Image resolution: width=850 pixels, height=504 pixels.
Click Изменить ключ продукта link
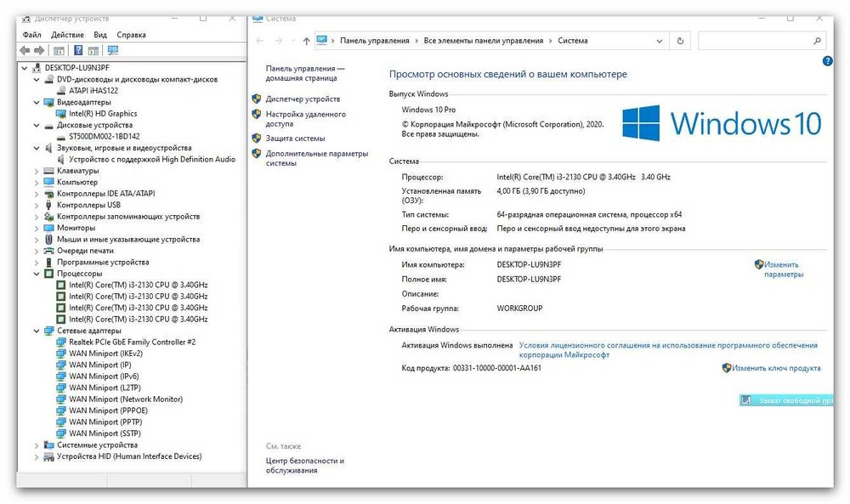[776, 368]
